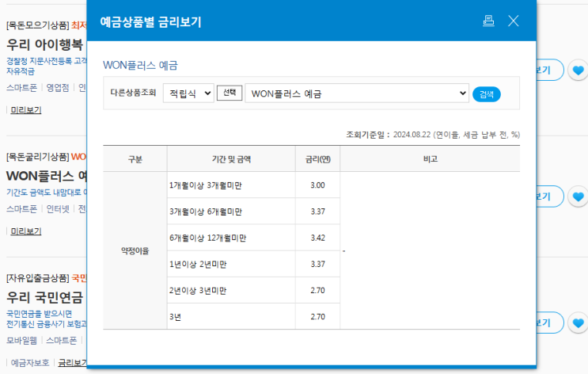Open the WON플러스 예금 product dropdown
Screen dimensions: 588x374
pyautogui.click(x=357, y=93)
